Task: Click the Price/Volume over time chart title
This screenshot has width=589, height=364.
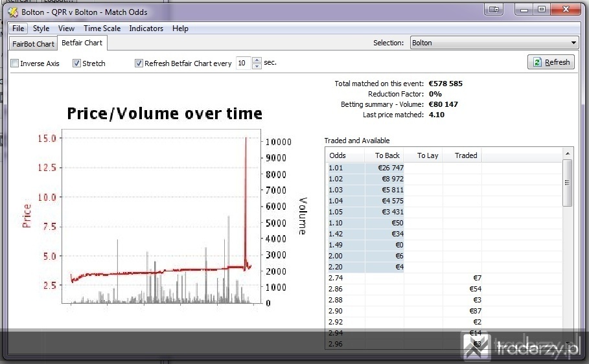Action: click(165, 113)
